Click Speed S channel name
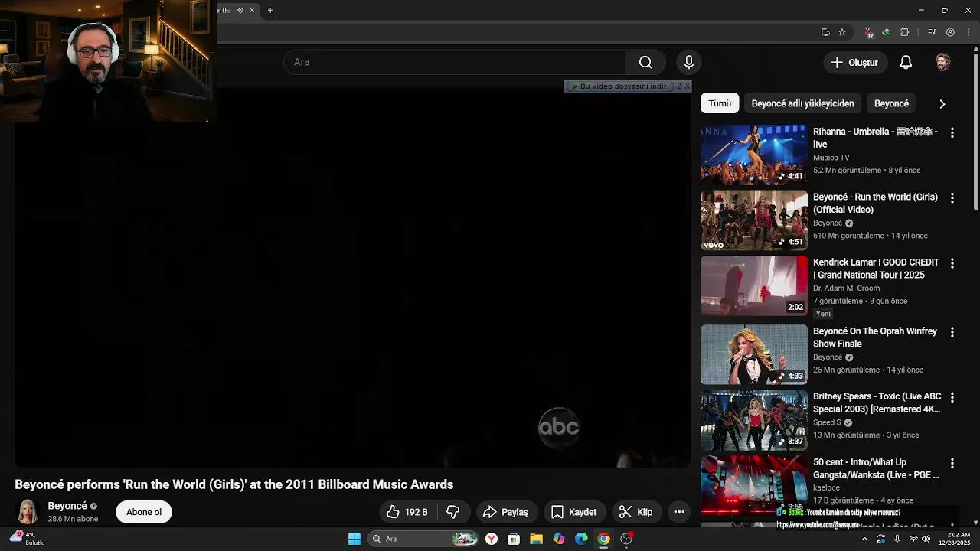Viewport: 980px width, 551px height. click(827, 422)
